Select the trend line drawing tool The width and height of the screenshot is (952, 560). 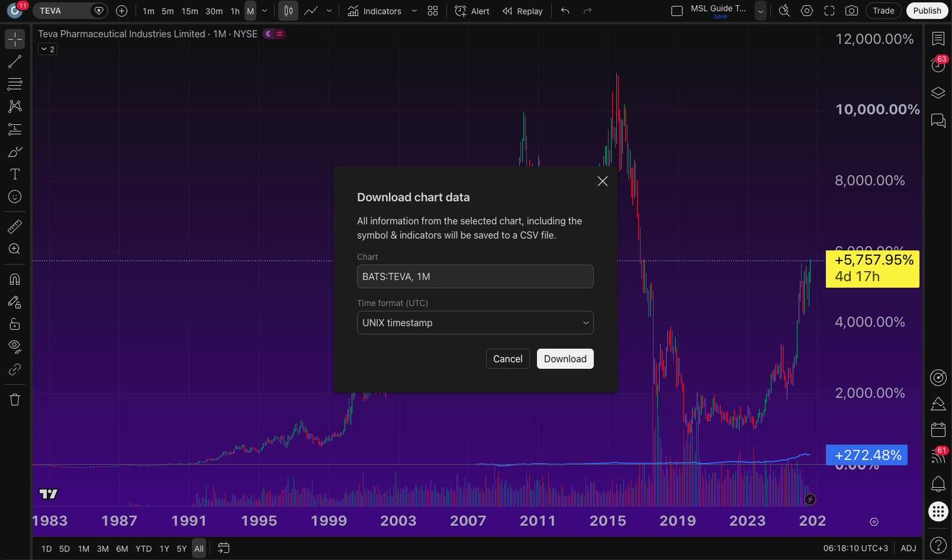tap(15, 61)
